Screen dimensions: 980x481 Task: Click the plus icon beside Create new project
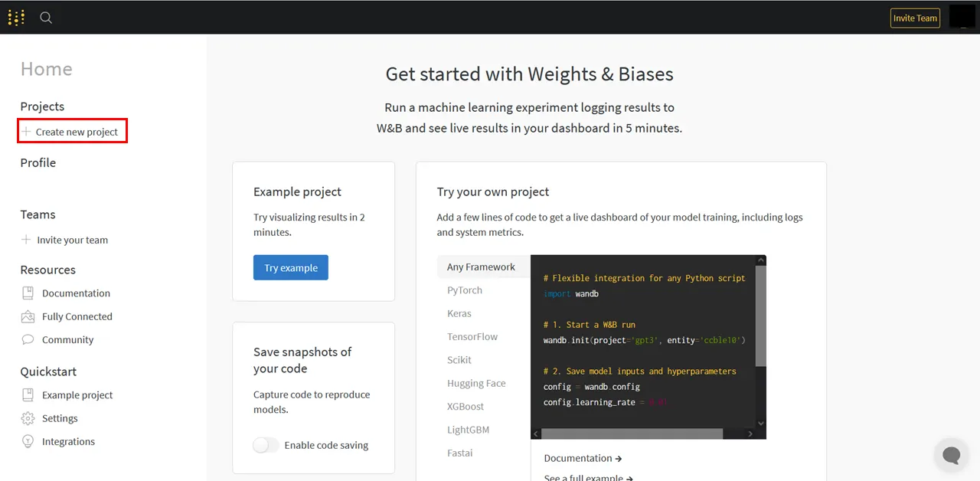[x=26, y=132]
